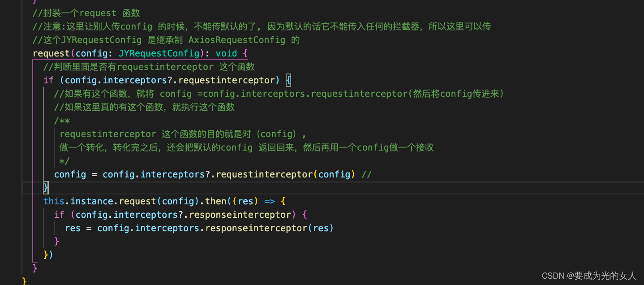The height and width of the screenshot is (285, 644).
Task: Place cursor at closing brace on highlighted line
Action: coord(46,187)
